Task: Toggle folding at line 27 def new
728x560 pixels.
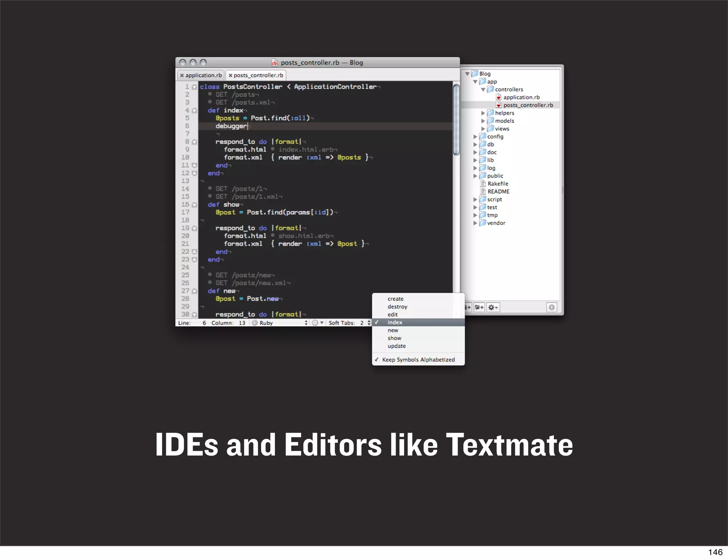Action: coord(194,291)
